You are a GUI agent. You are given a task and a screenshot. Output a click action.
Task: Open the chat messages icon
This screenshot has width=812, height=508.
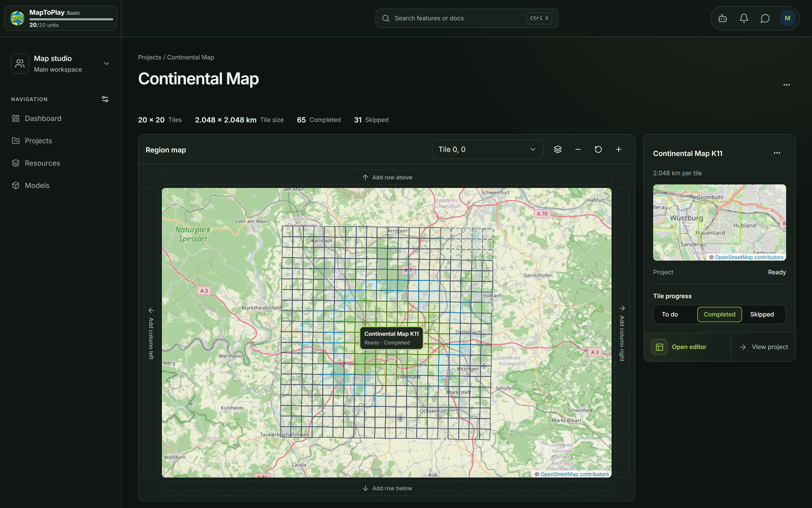point(765,19)
